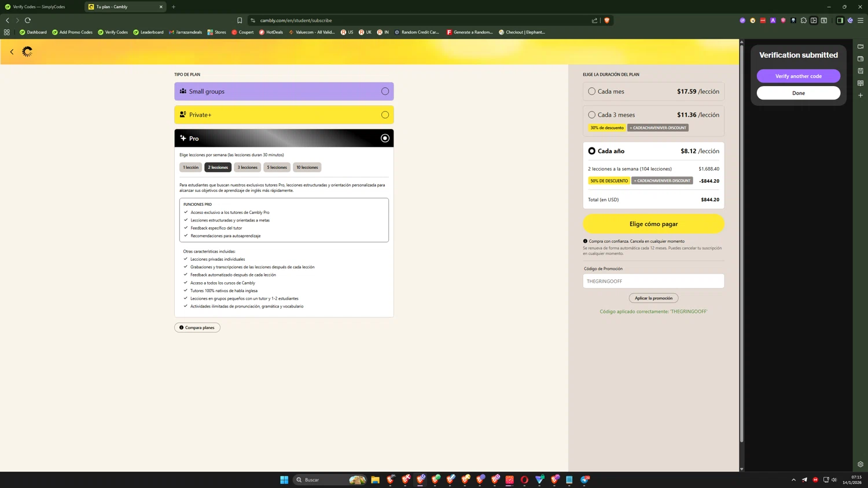This screenshot has height=488, width=868.
Task: Open a new tab with the plus icon
Action: click(x=174, y=7)
